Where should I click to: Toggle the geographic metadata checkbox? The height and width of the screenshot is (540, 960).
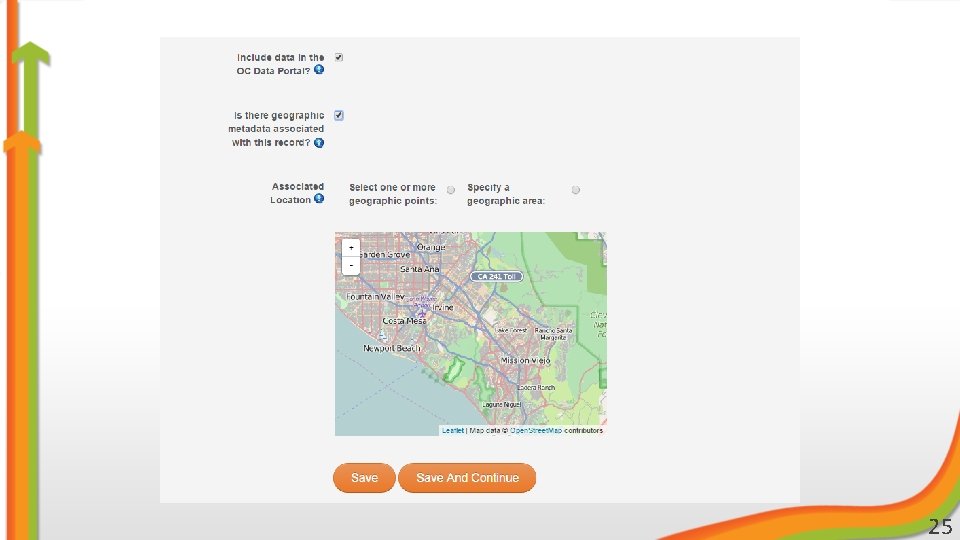[339, 115]
